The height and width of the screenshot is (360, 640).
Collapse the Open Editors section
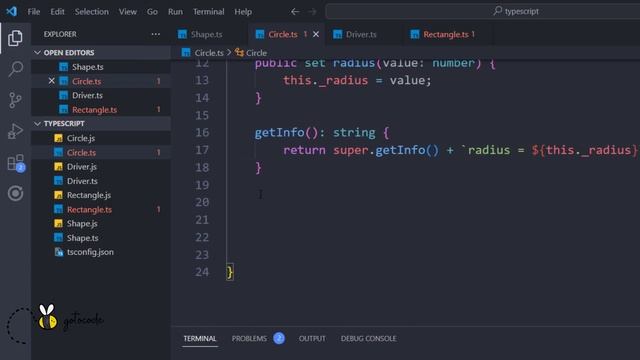pos(101,53)
